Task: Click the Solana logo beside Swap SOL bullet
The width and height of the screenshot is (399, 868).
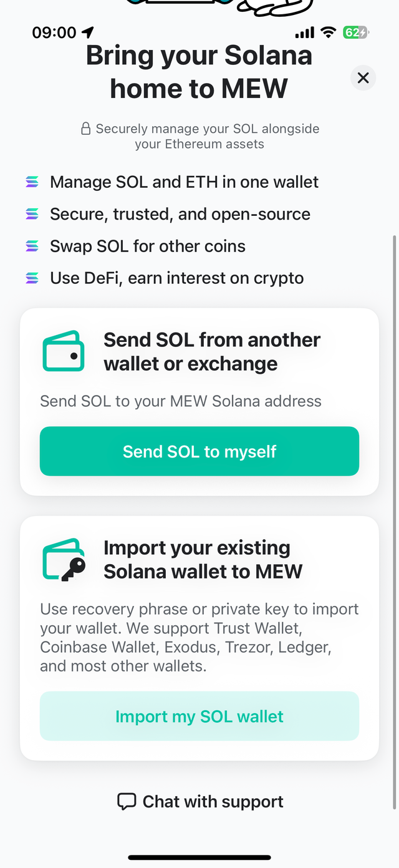Action: click(32, 246)
